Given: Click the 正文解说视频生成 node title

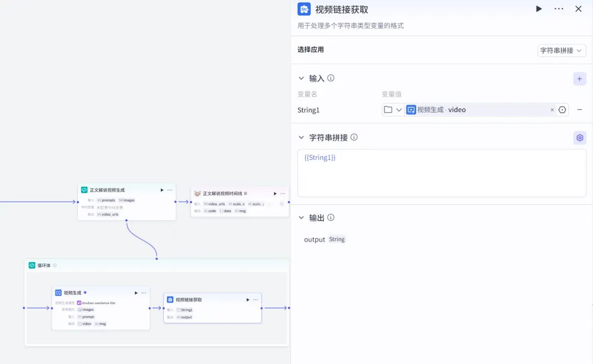Looking at the screenshot, I should 107,190.
